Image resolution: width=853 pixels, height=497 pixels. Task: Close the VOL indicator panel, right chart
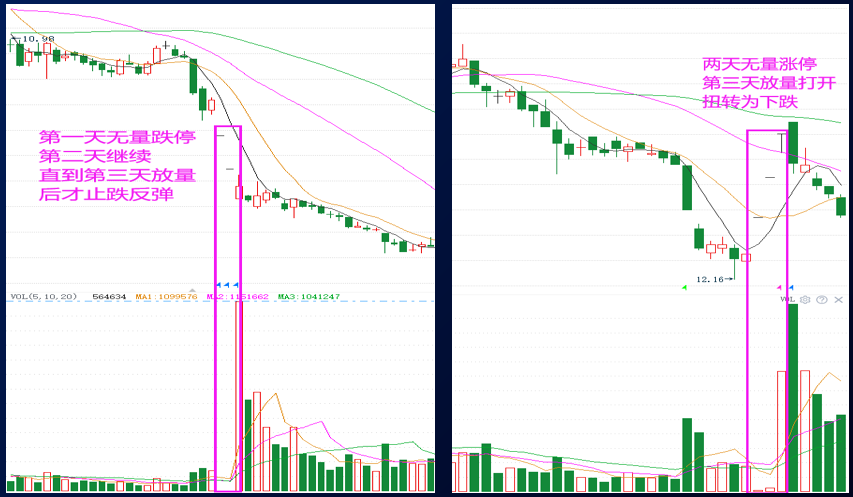838,300
